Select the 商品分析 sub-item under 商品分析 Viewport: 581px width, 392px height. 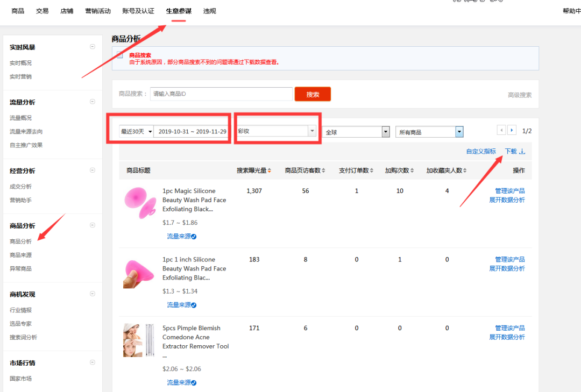click(21, 241)
